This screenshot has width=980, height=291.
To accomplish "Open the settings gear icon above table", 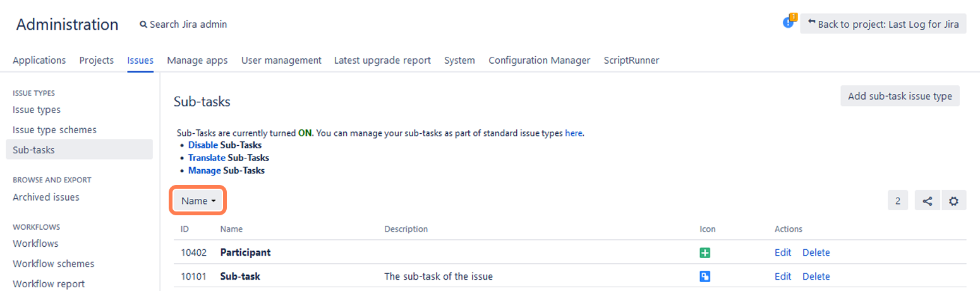I will click(953, 201).
